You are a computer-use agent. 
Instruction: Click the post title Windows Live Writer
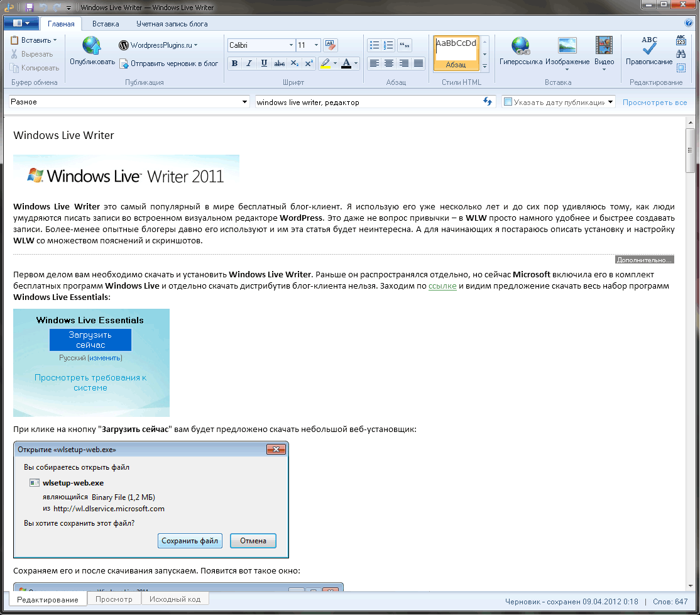pos(64,135)
